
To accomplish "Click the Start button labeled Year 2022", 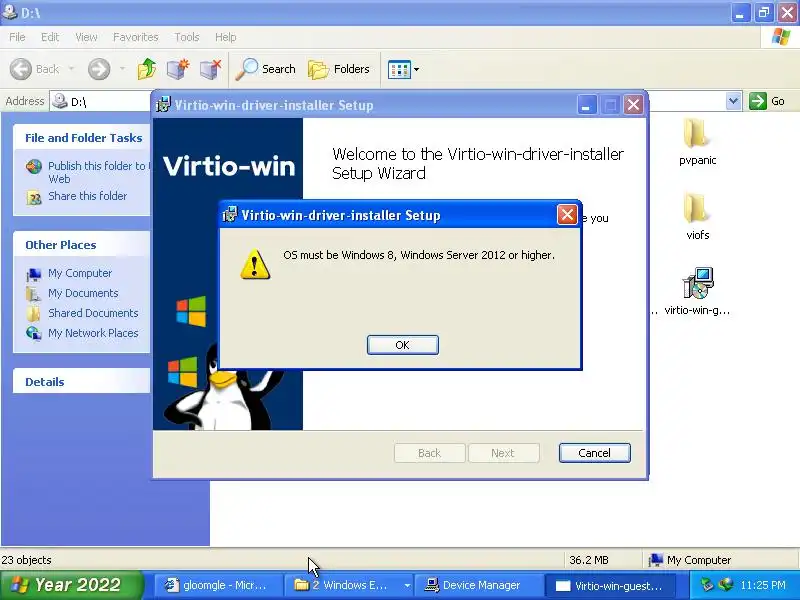I will pyautogui.click(x=71, y=585).
